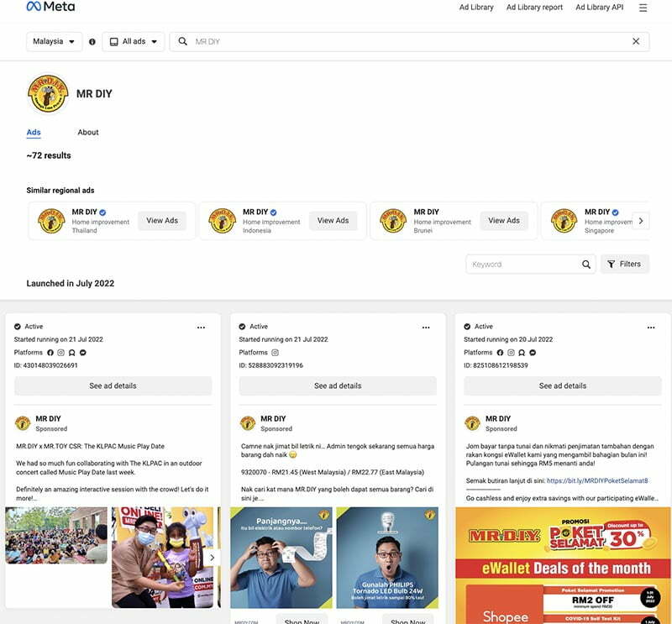Click the 'ID: 528883092319196' text
The height and width of the screenshot is (624, 672).
pyautogui.click(x=270, y=365)
